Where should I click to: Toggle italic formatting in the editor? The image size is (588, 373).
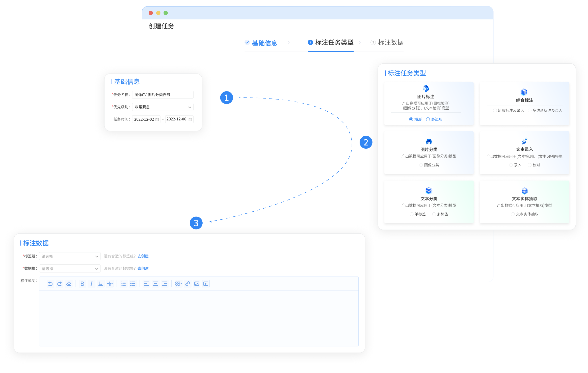91,284
